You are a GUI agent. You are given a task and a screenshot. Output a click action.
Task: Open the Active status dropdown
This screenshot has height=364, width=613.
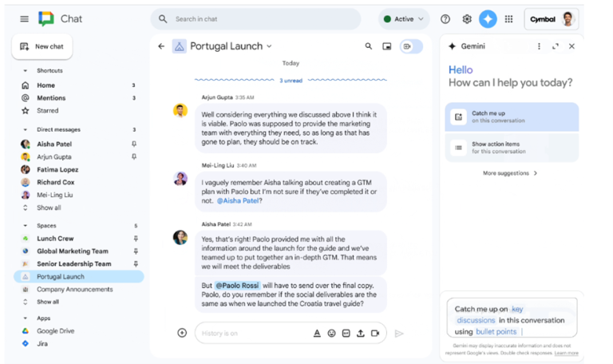404,19
